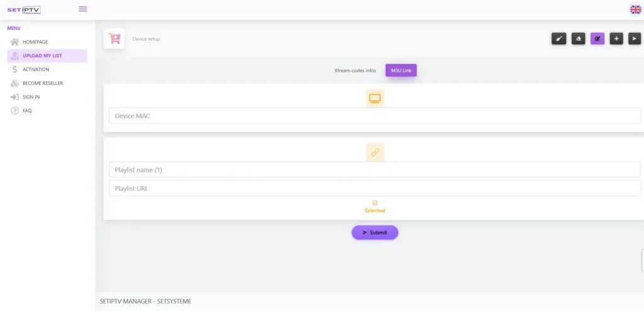Focus the Playlist URL input field
Viewport: 644px width, 311px height.
(x=375, y=188)
